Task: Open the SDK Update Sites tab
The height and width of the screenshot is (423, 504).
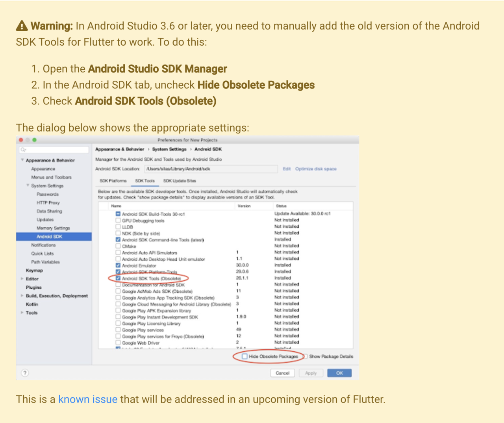Action: coord(180,181)
